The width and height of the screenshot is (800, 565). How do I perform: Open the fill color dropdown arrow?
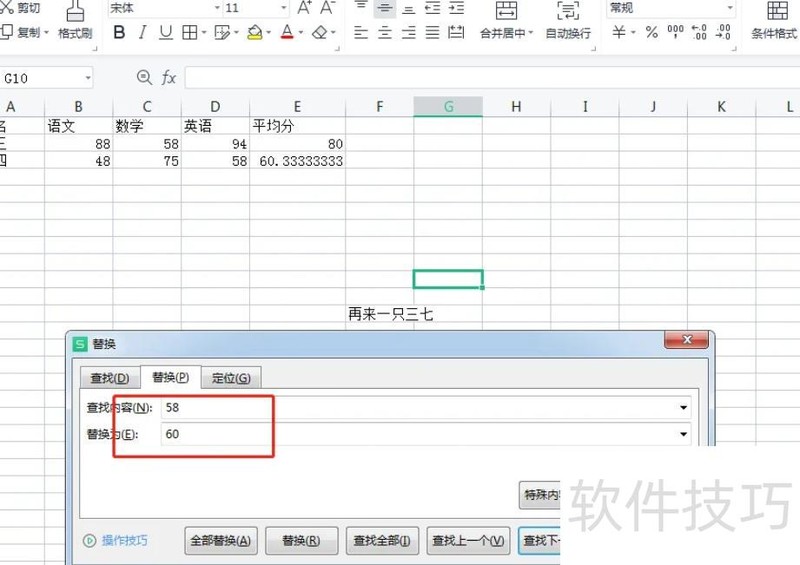click(269, 33)
